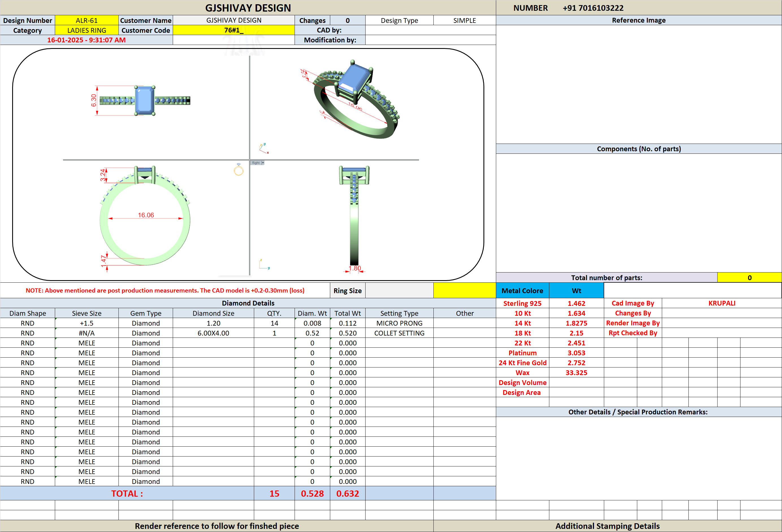Screen dimensions: 782x532
Task: Click the Components (No. of parts) header
Action: (639, 149)
